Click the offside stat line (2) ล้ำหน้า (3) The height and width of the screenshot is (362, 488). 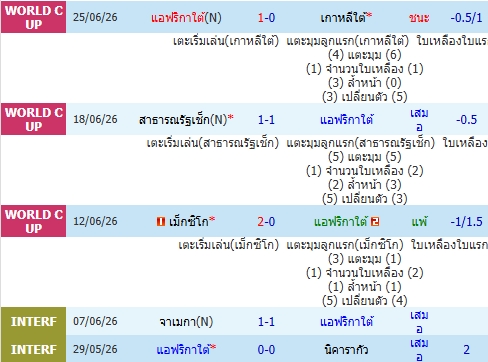point(365,185)
